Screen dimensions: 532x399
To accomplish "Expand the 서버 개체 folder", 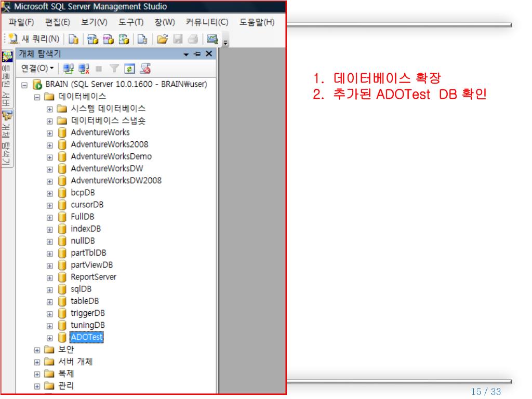I will [37, 362].
